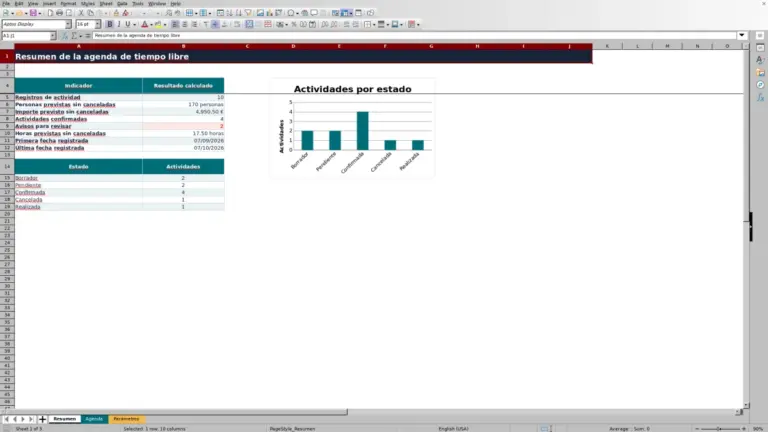Click the Cut scissors icon
This screenshot has height=432, width=768.
81,13
